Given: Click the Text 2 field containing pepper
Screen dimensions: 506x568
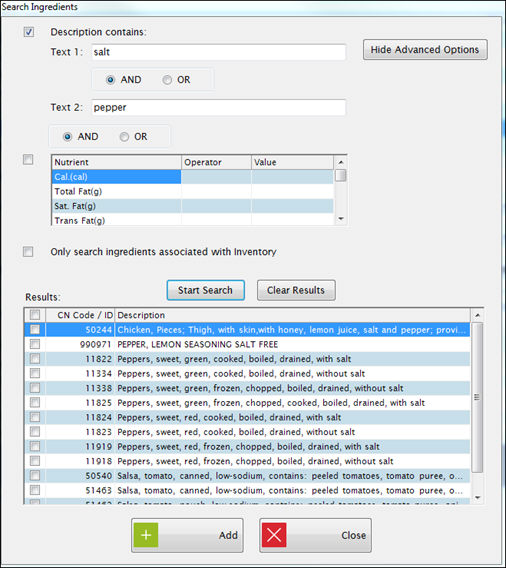Looking at the screenshot, I should coord(218,108).
